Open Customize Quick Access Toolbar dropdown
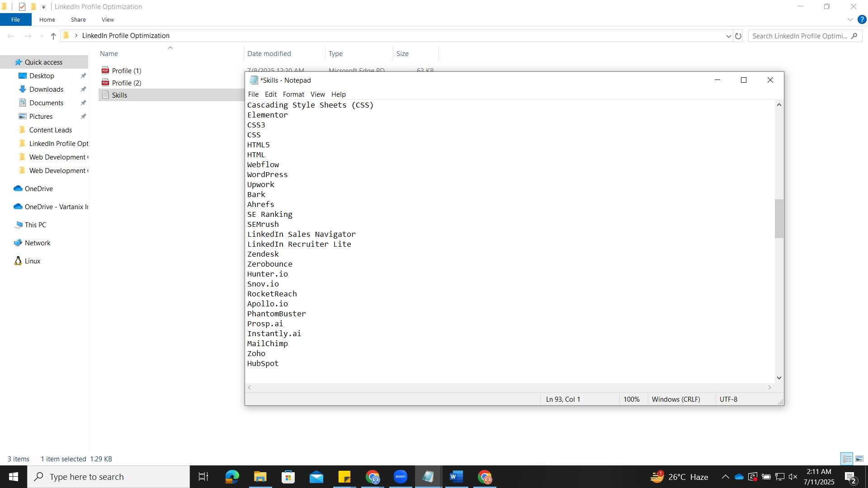 [x=43, y=7]
